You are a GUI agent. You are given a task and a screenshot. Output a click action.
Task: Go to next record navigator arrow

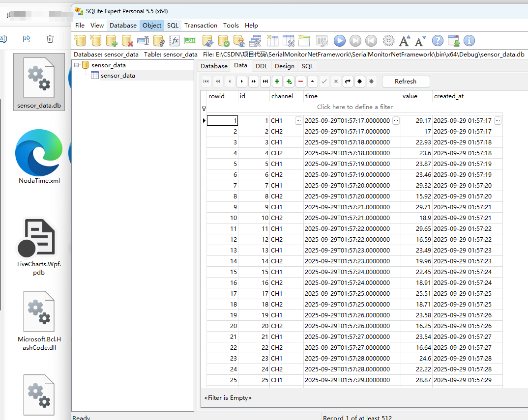click(242, 82)
